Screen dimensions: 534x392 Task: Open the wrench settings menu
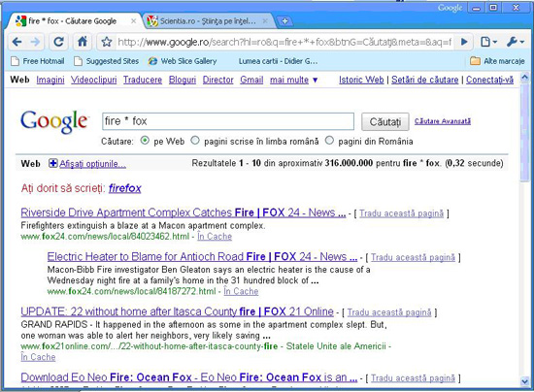(516, 42)
